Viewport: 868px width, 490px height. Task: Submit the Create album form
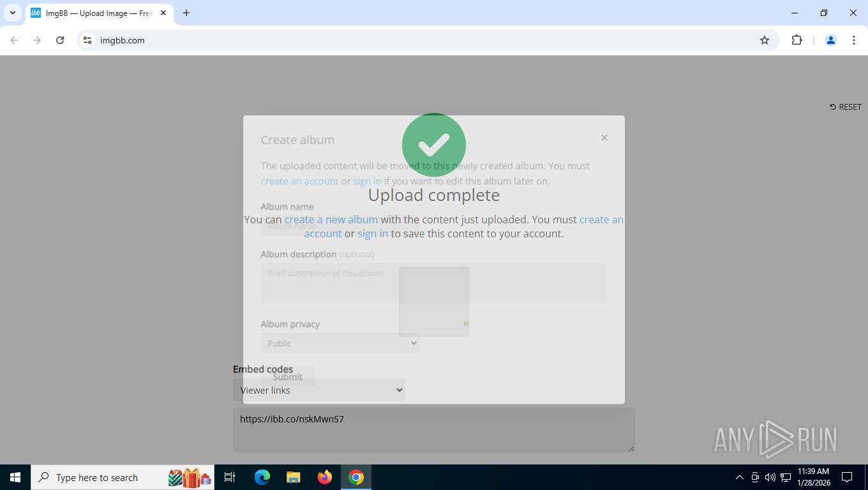(x=288, y=376)
